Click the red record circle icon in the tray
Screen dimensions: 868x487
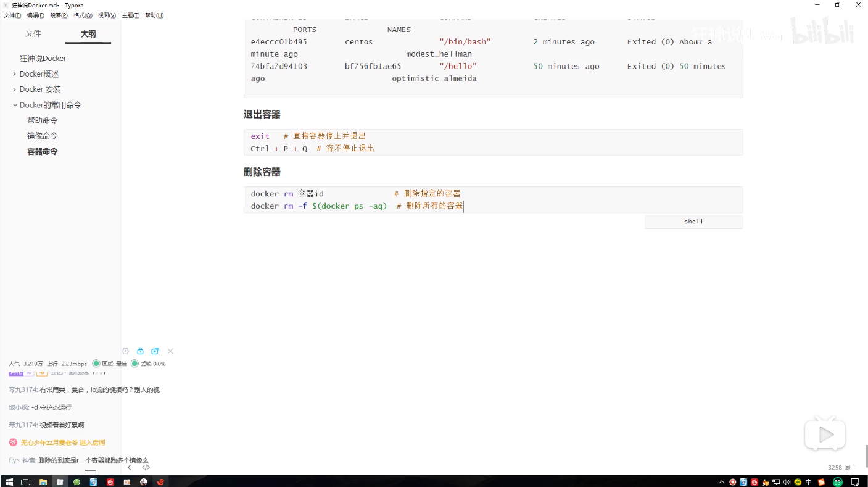coord(733,482)
